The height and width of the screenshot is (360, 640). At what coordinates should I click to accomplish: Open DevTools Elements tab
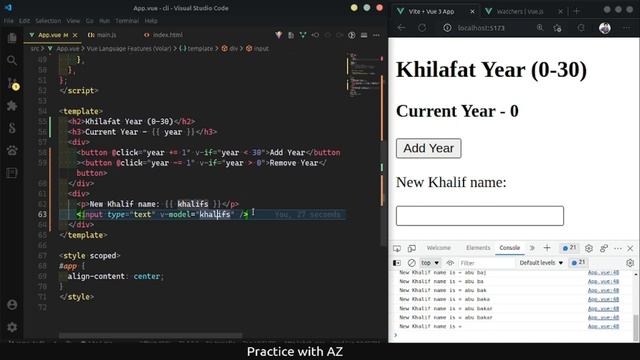coord(478,248)
